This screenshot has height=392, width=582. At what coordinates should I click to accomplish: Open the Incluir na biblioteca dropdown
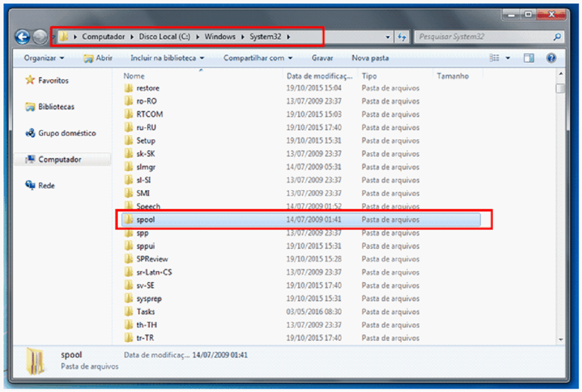coord(167,58)
